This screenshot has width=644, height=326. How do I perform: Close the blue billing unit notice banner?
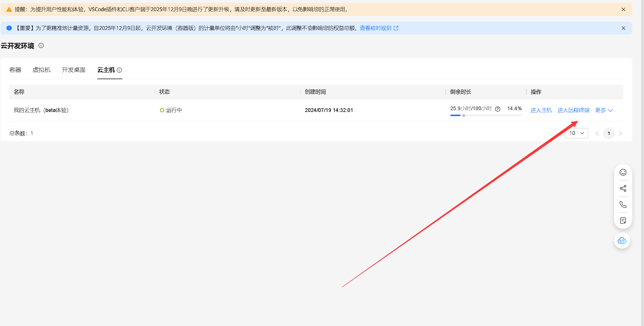[623, 28]
